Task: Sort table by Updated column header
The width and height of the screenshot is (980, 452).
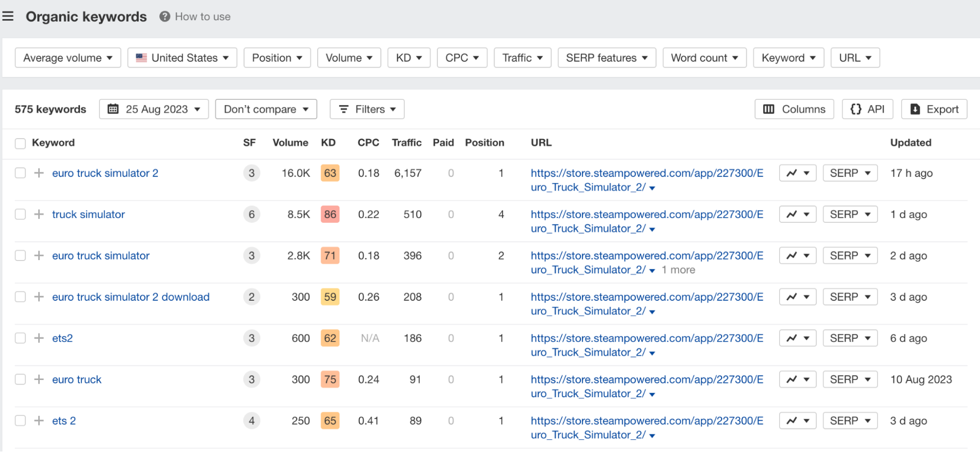Action: pos(910,143)
